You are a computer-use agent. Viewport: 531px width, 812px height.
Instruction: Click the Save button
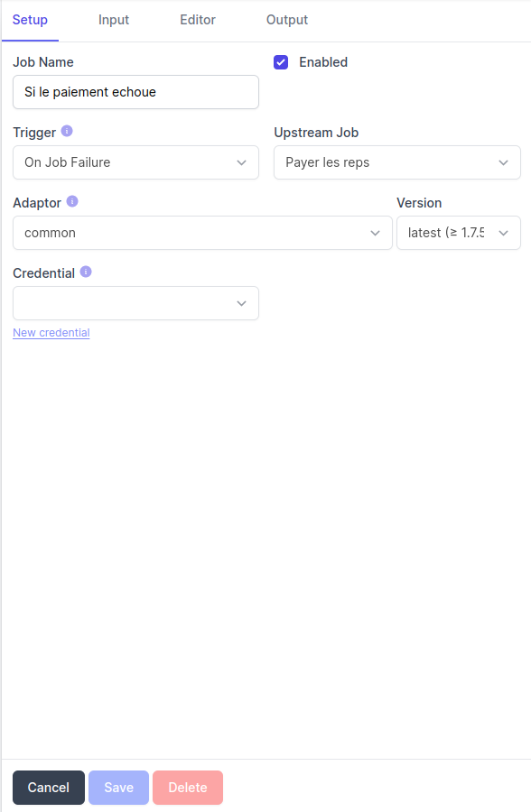click(x=117, y=787)
